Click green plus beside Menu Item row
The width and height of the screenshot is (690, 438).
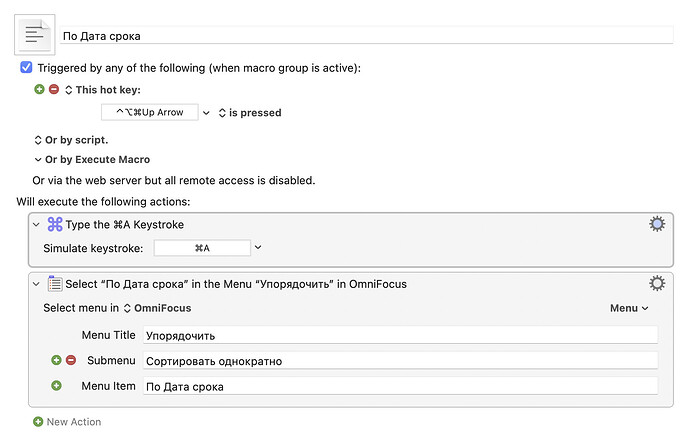[56, 386]
